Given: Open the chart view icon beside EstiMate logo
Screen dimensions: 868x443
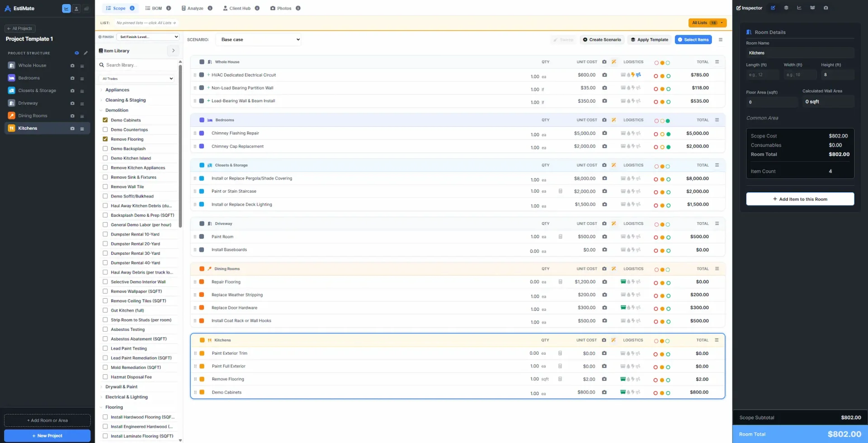Looking at the screenshot, I should pos(66,9).
